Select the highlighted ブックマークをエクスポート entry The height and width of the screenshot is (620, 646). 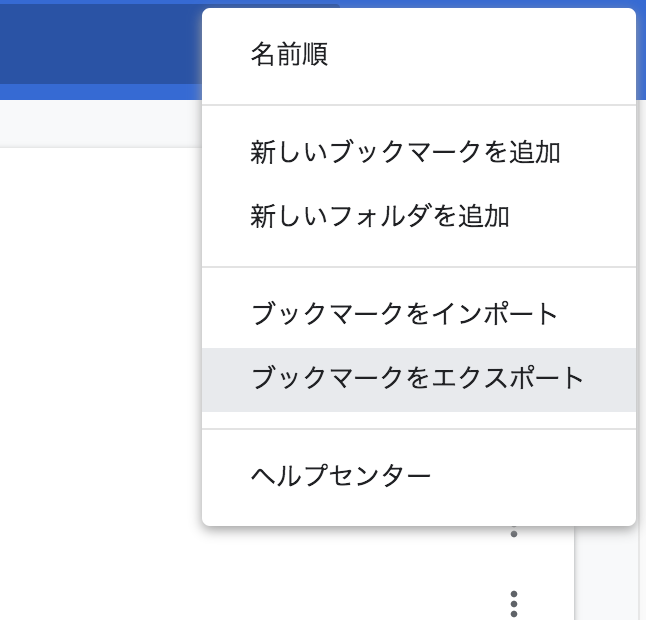(x=419, y=379)
